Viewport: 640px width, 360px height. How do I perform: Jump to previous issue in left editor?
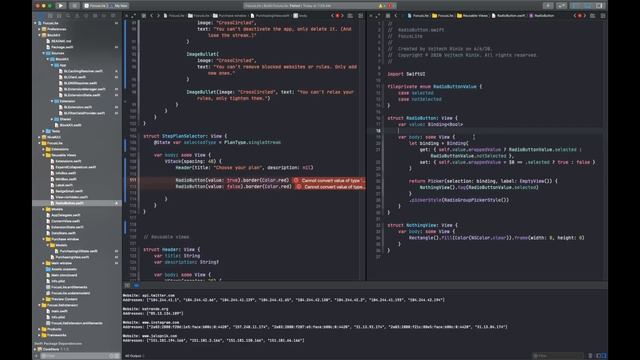pos(332,16)
